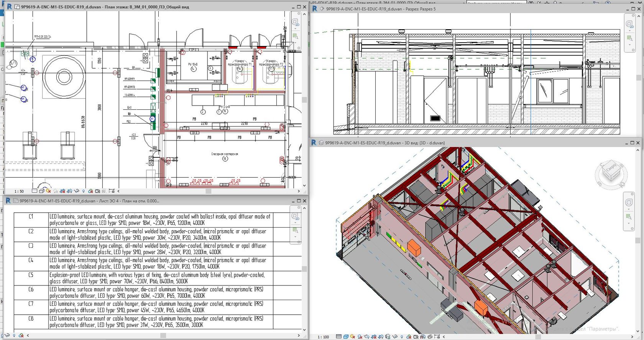Toggle Sun Path in plan view bar
This screenshot has width=644, height=340.
[48, 191]
